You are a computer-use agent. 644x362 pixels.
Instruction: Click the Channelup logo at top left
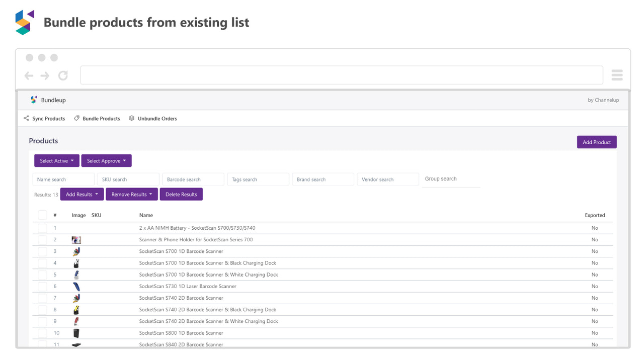(24, 21)
